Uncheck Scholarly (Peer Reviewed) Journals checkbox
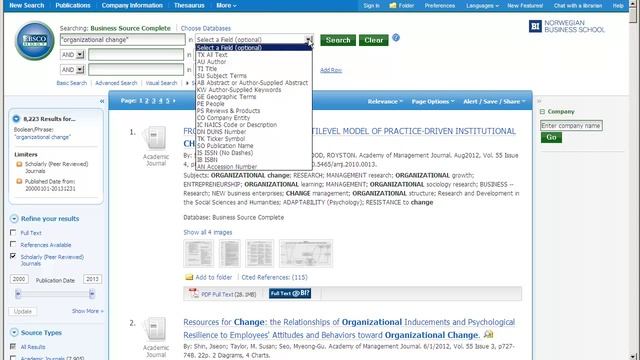 tap(13, 256)
